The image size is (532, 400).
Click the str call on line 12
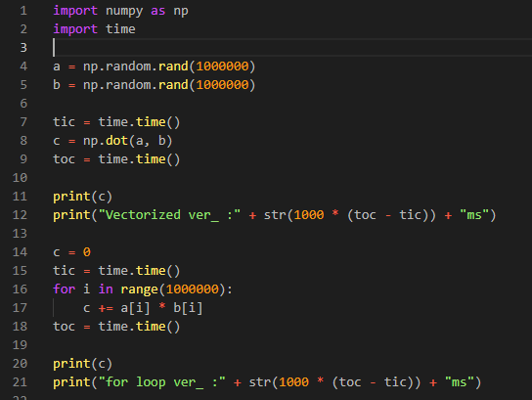coord(275,215)
